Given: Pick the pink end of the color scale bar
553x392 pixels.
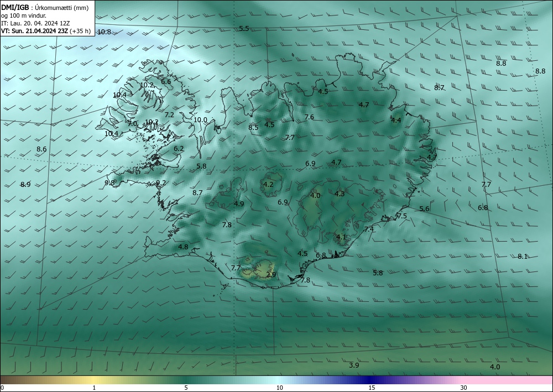Looking at the screenshot, I should point(508,380).
